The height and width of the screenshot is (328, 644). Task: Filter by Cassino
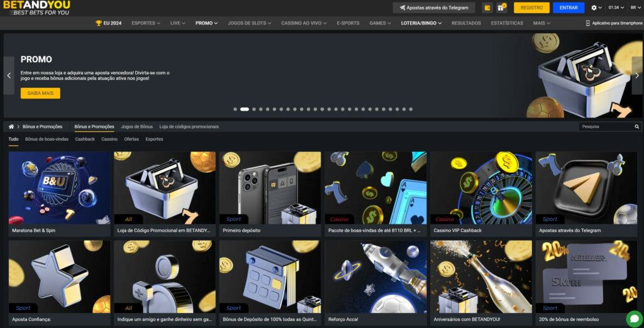click(x=109, y=139)
